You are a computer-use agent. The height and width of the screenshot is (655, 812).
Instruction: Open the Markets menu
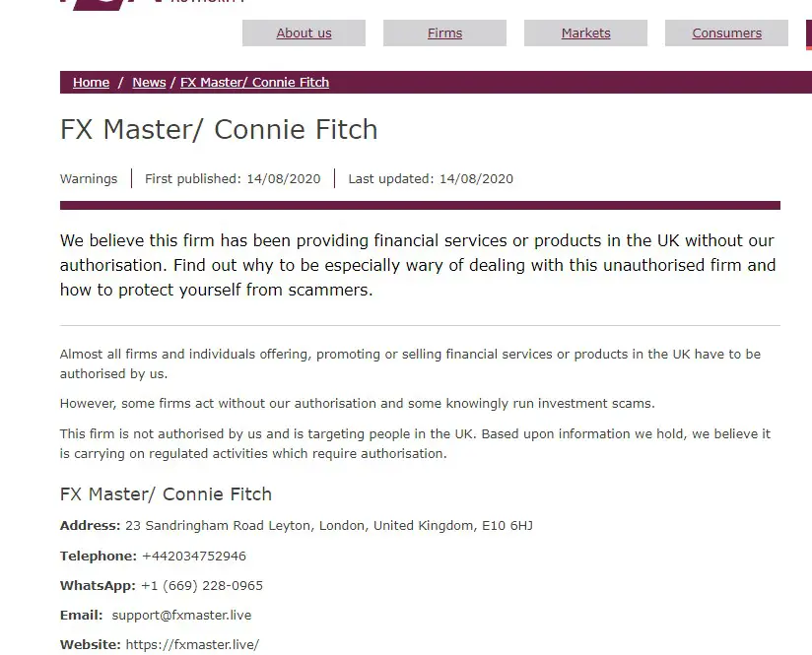pos(585,33)
